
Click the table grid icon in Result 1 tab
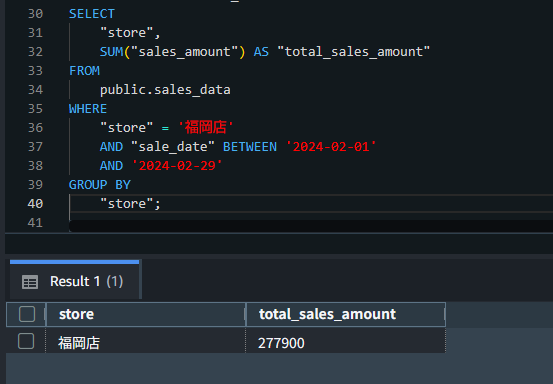click(30, 282)
